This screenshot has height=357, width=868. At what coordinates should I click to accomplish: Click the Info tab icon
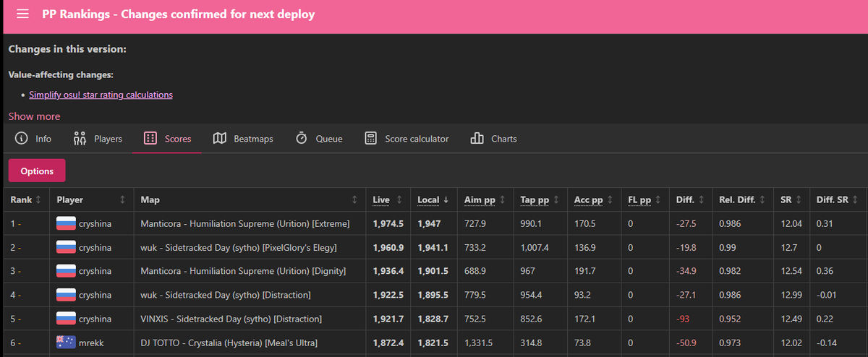click(x=22, y=138)
